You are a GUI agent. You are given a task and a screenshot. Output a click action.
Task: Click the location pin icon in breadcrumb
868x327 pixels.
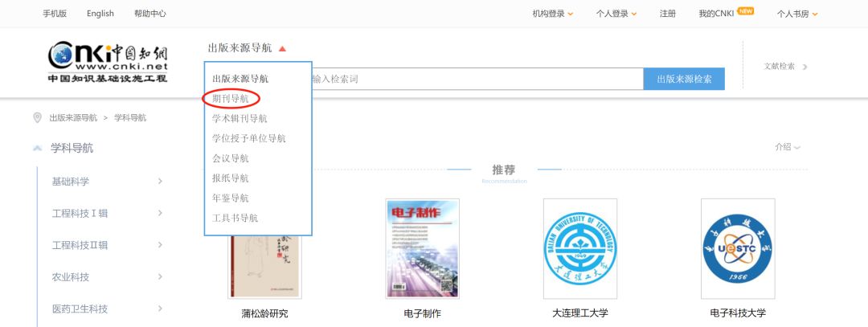coord(37,118)
